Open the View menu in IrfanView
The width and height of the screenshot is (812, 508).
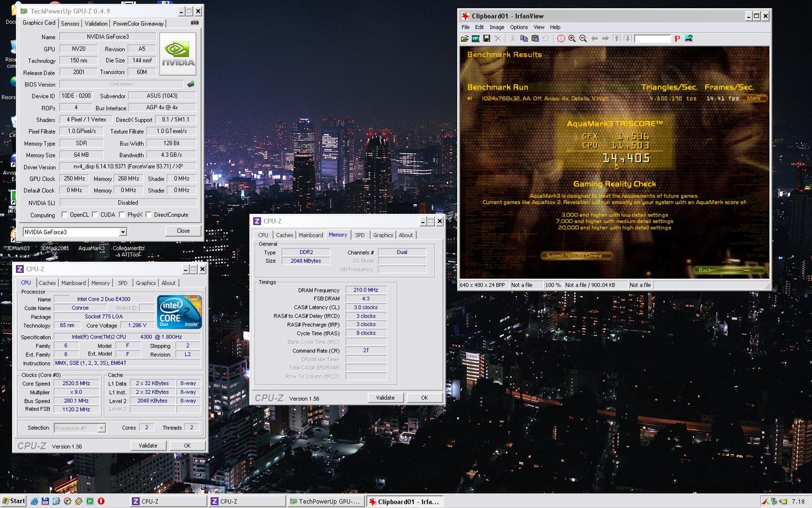(x=539, y=27)
